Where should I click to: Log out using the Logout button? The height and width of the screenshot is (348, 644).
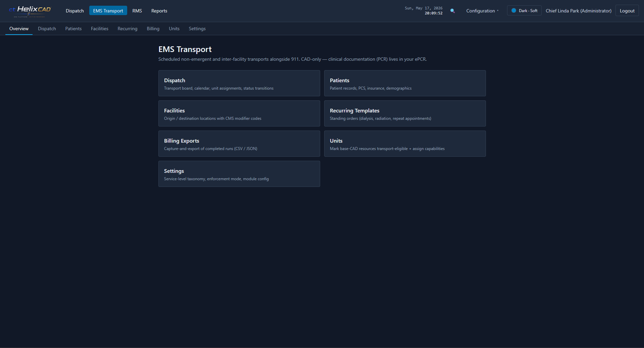pos(627,11)
